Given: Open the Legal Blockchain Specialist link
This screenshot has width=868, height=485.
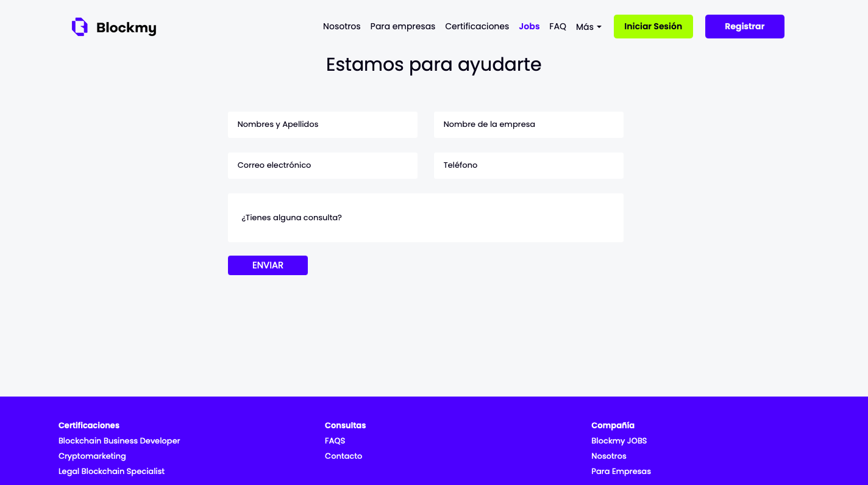Looking at the screenshot, I should (x=112, y=471).
